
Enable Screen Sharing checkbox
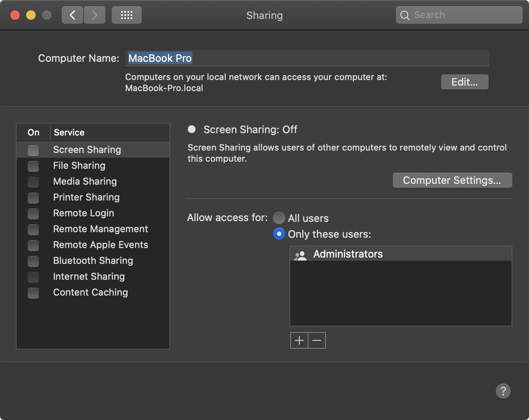coord(33,151)
